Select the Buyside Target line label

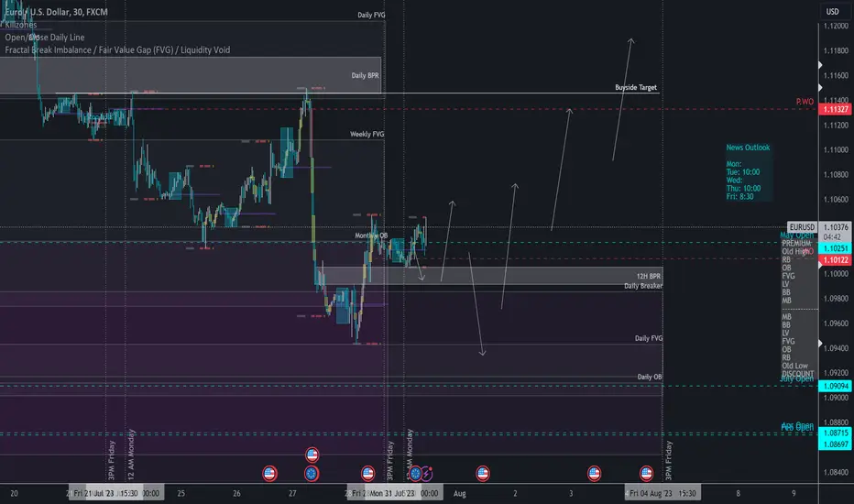click(x=636, y=87)
